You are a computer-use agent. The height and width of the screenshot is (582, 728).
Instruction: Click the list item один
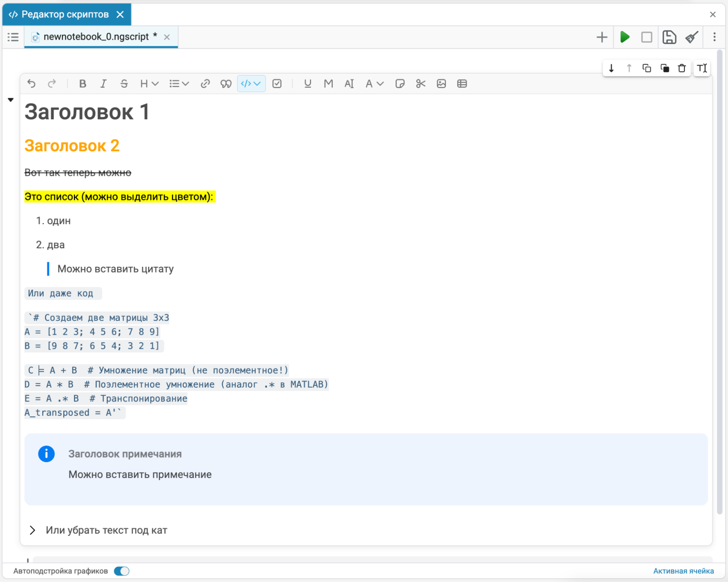(59, 221)
